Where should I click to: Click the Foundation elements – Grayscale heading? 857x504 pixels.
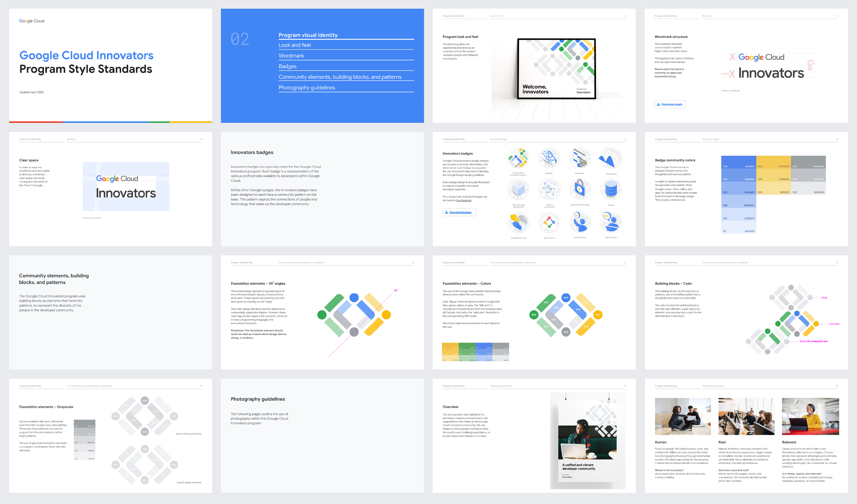coord(46,407)
